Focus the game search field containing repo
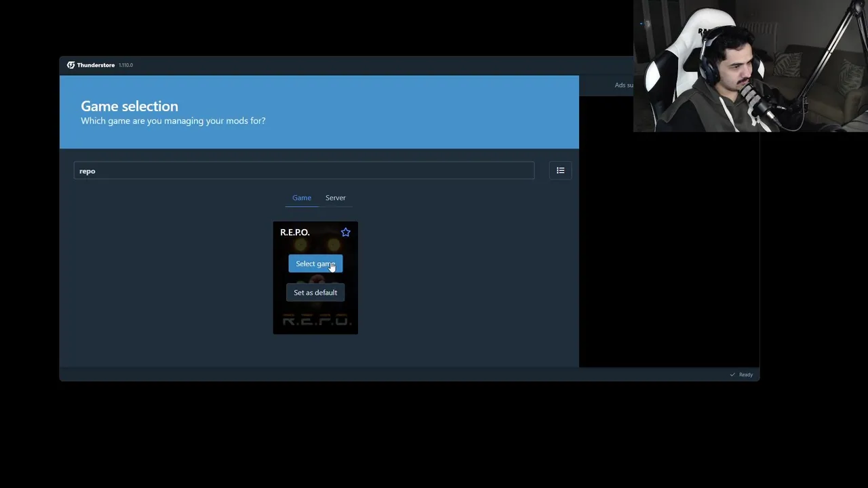 [304, 171]
